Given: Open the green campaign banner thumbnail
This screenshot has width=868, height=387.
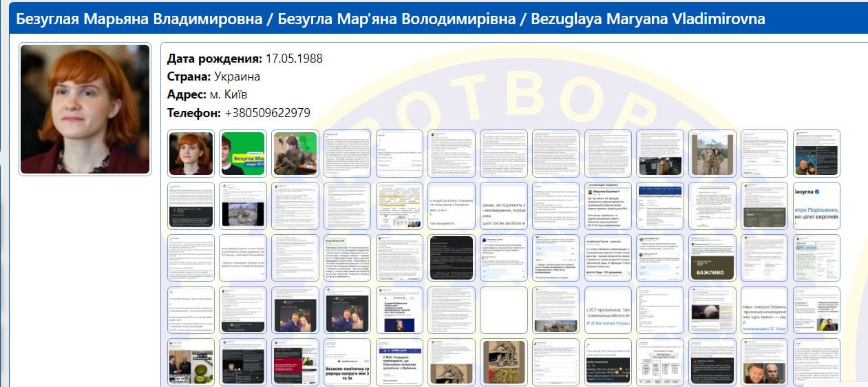Looking at the screenshot, I should click(x=243, y=153).
